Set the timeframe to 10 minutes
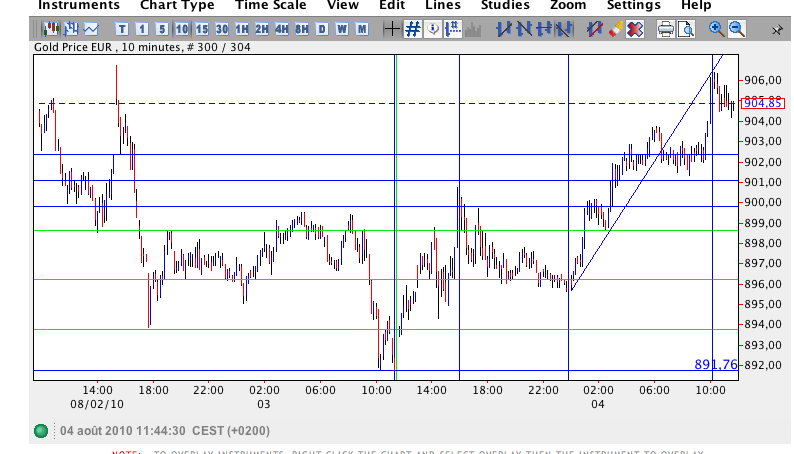The width and height of the screenshot is (794, 454). (x=182, y=29)
